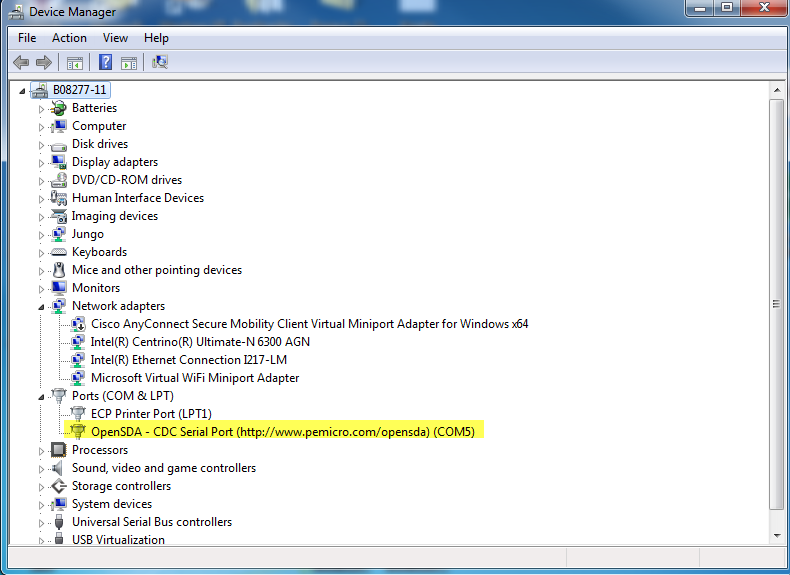Open the Action menu
The width and height of the screenshot is (790, 575).
coord(70,38)
